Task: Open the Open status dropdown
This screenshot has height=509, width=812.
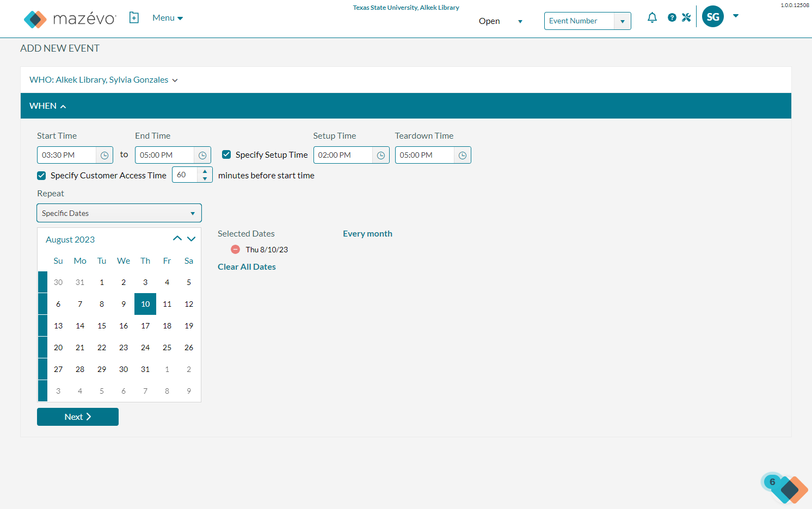Action: click(501, 21)
